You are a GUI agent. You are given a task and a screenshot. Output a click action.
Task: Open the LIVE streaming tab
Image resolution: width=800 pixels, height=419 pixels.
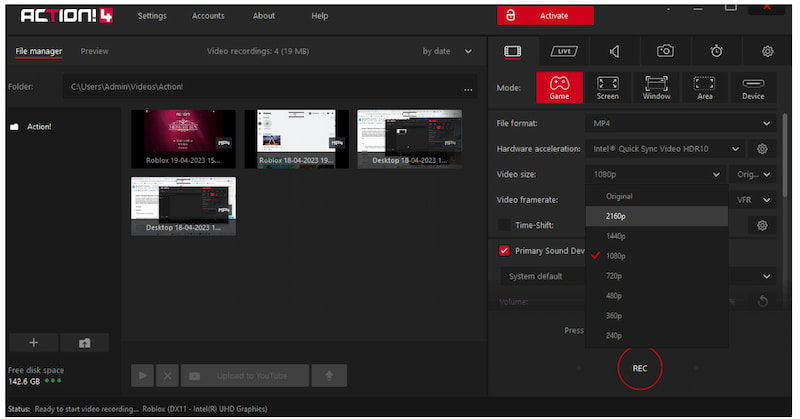tap(563, 51)
